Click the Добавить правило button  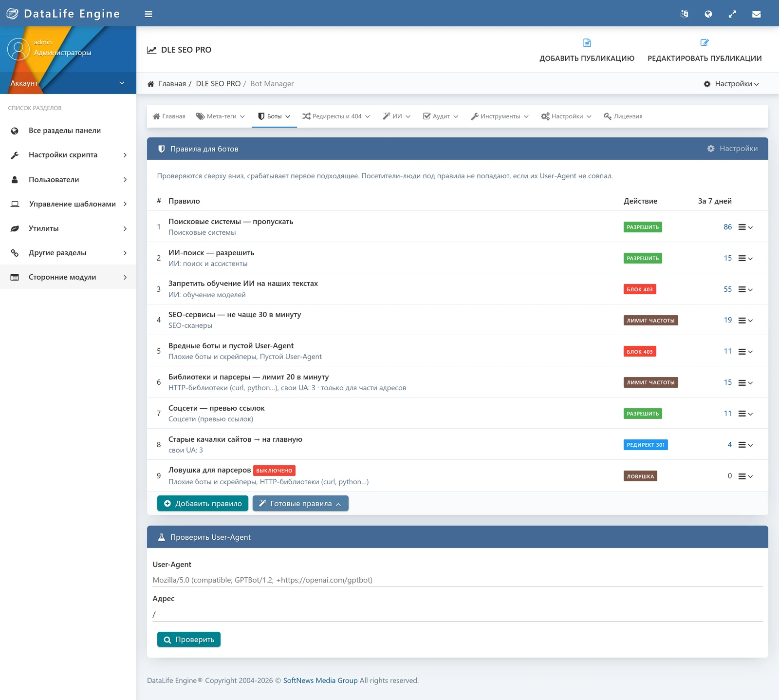203,503
